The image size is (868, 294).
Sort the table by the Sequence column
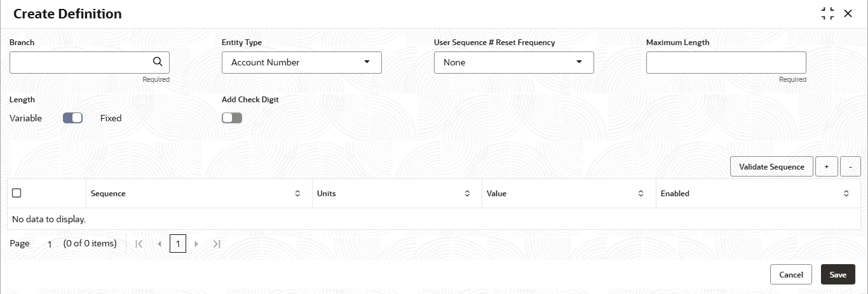click(297, 193)
